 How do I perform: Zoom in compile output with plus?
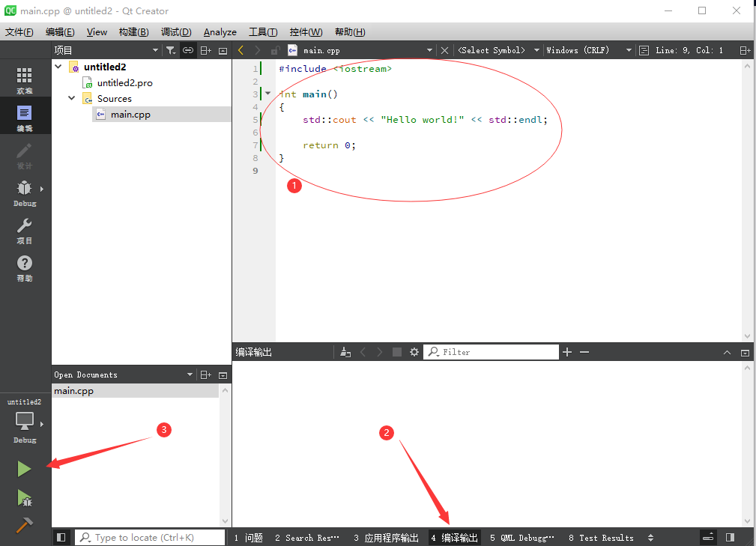pyautogui.click(x=567, y=352)
